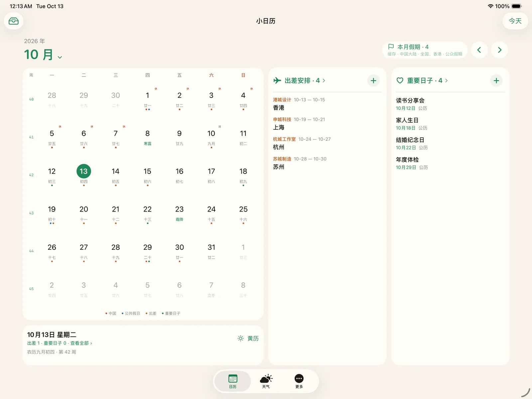Select October 1 holiday date
The height and width of the screenshot is (399, 532).
click(147, 99)
